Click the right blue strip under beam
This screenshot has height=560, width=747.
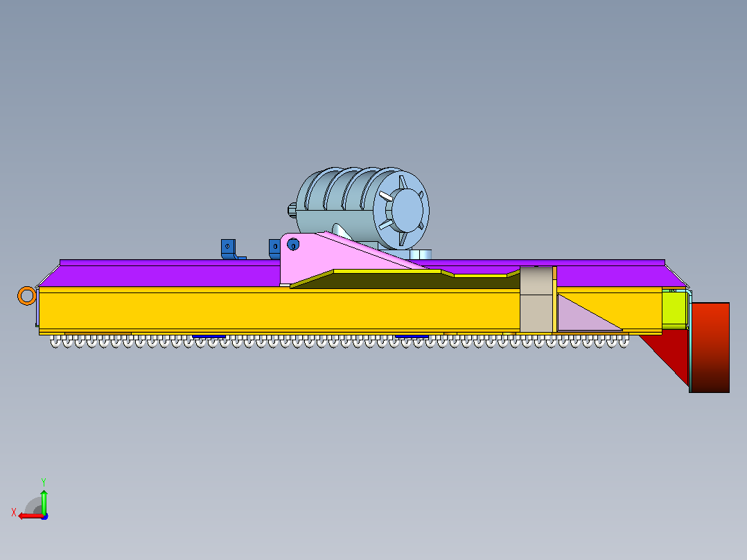tap(412, 336)
